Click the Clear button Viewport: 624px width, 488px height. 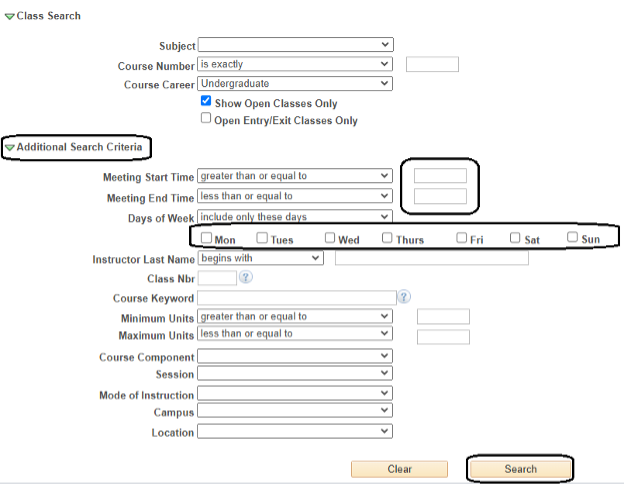coord(399,469)
